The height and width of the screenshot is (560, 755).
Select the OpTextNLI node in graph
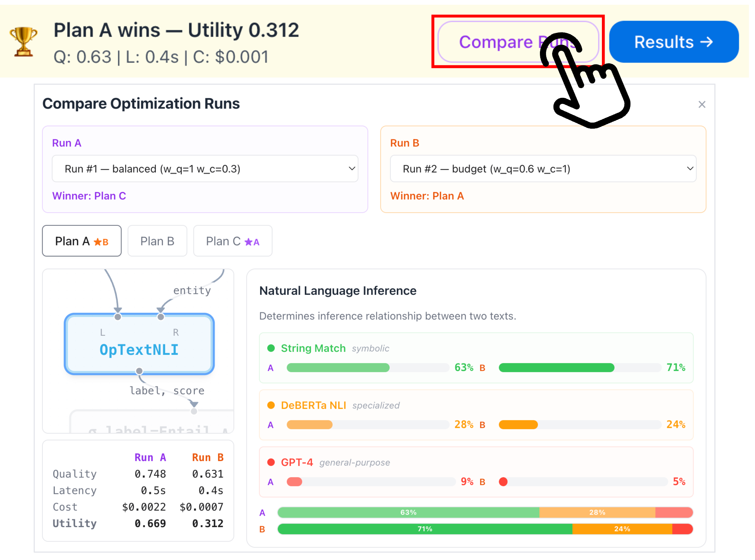click(139, 344)
